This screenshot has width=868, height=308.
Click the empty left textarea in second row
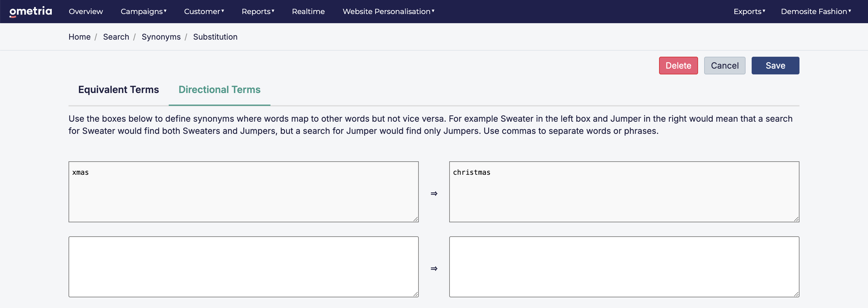pos(243,267)
